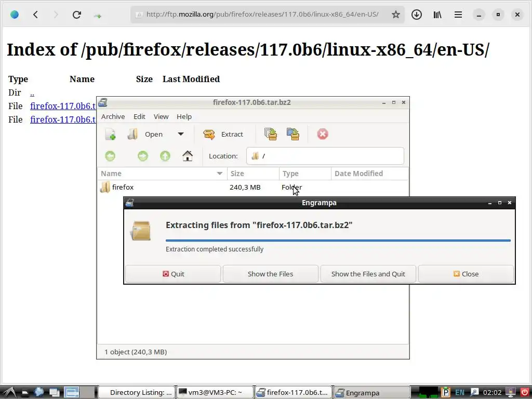Click the Directory Listing taskbar button
The height and width of the screenshot is (399, 532).
[x=137, y=393]
